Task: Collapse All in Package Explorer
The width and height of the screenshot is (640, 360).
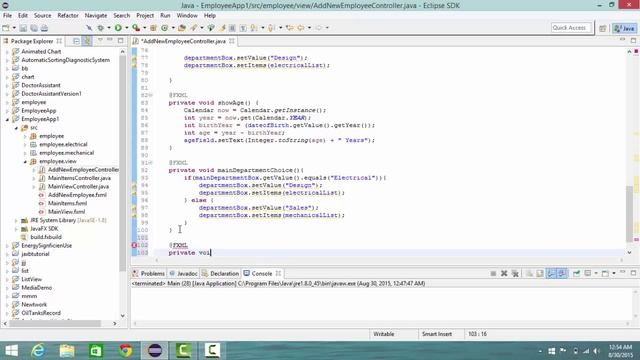Action: click(76, 41)
